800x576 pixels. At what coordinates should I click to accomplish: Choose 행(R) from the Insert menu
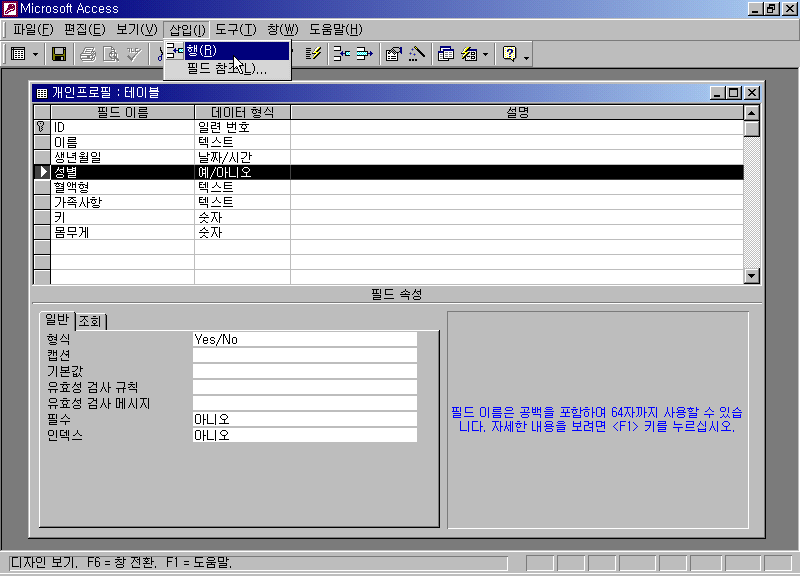[x=228, y=51]
